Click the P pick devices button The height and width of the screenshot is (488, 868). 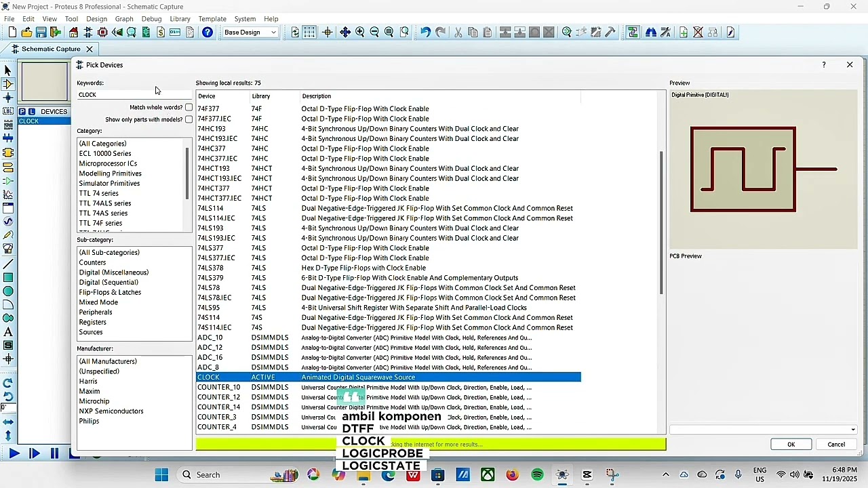pyautogui.click(x=22, y=112)
